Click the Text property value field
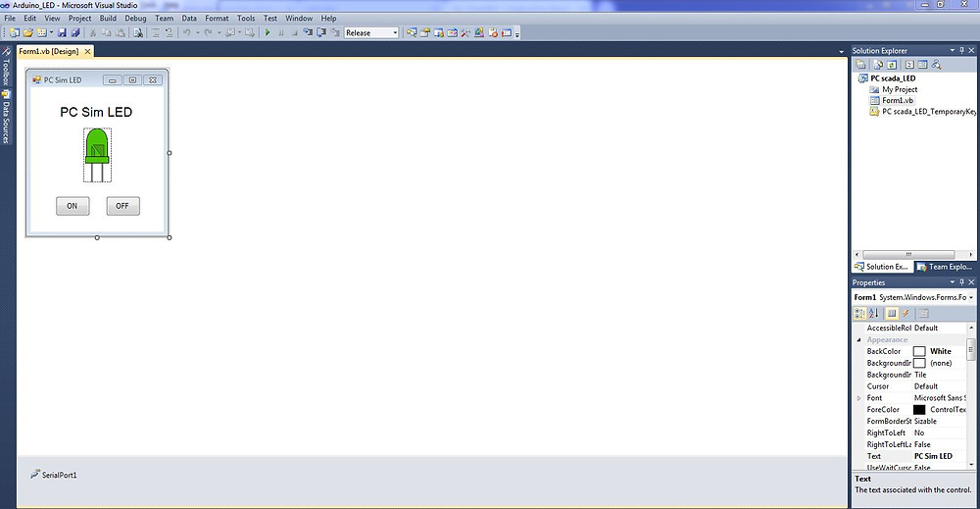This screenshot has width=980, height=509. 940,456
